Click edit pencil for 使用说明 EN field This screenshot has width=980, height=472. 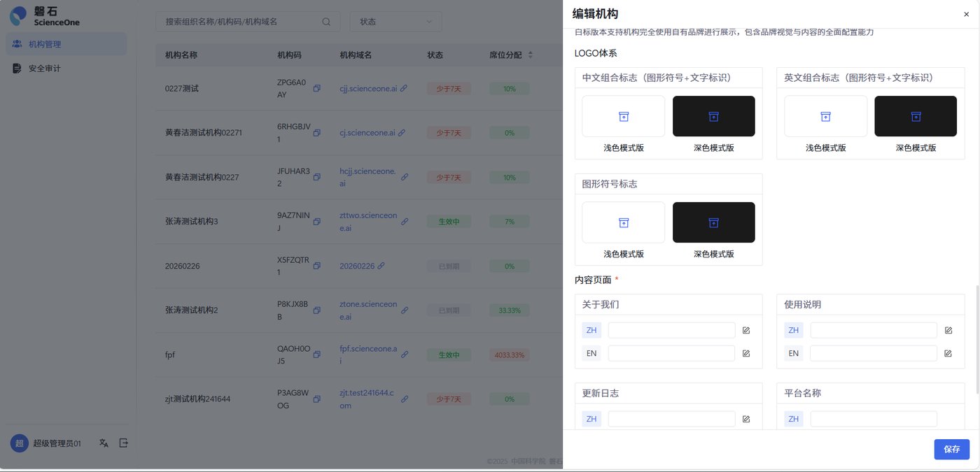point(948,353)
